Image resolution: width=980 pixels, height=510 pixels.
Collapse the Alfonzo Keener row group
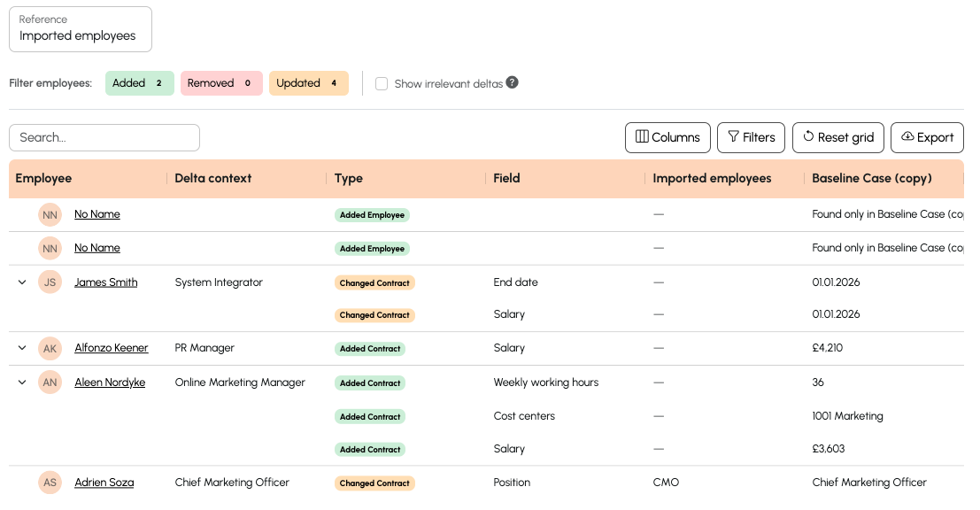[22, 349]
